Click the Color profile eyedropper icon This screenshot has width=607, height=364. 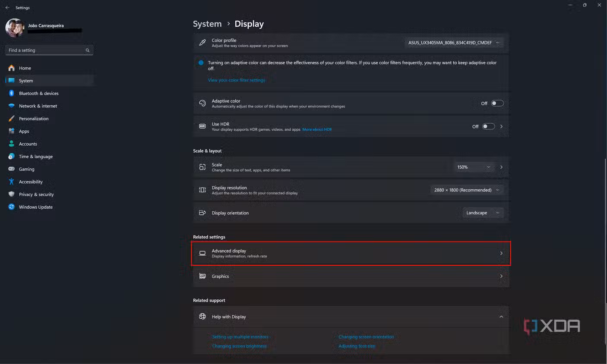pos(202,42)
